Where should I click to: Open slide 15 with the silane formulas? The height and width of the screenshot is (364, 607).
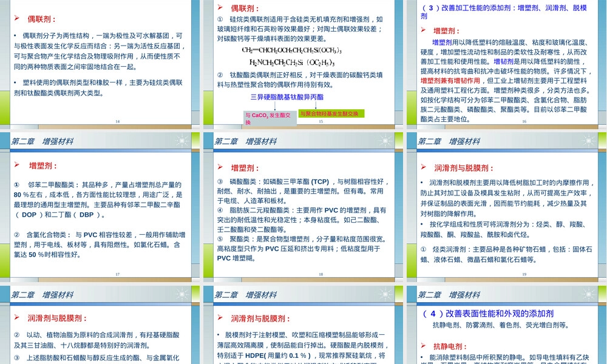303,64
